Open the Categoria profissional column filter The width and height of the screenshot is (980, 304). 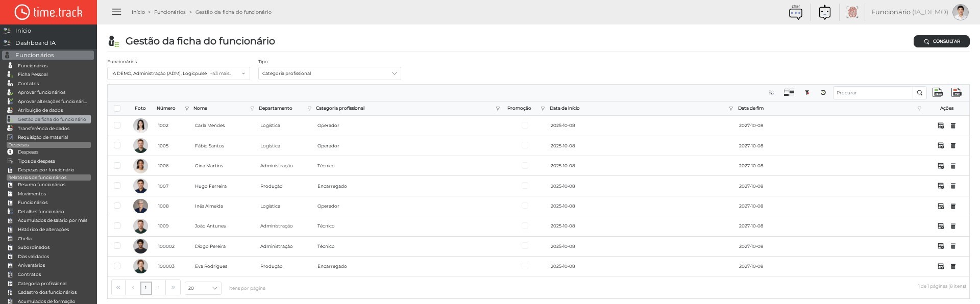(498, 109)
